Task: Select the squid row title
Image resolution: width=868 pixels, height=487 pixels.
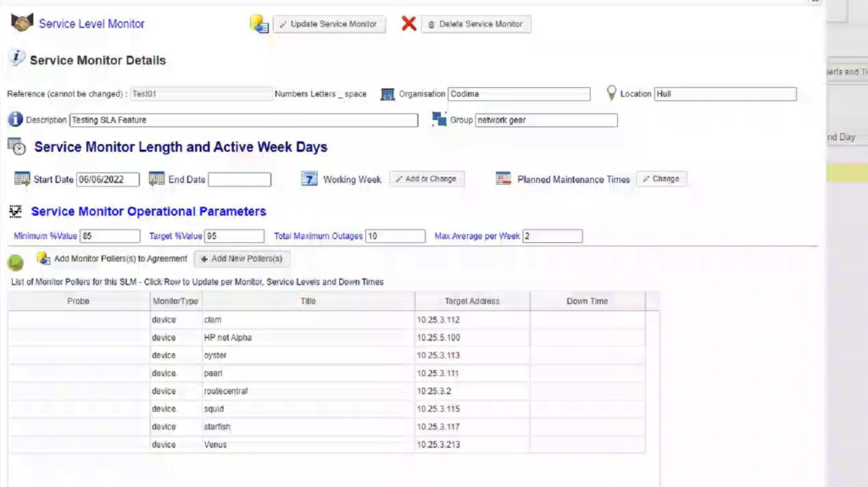Action: pos(214,409)
